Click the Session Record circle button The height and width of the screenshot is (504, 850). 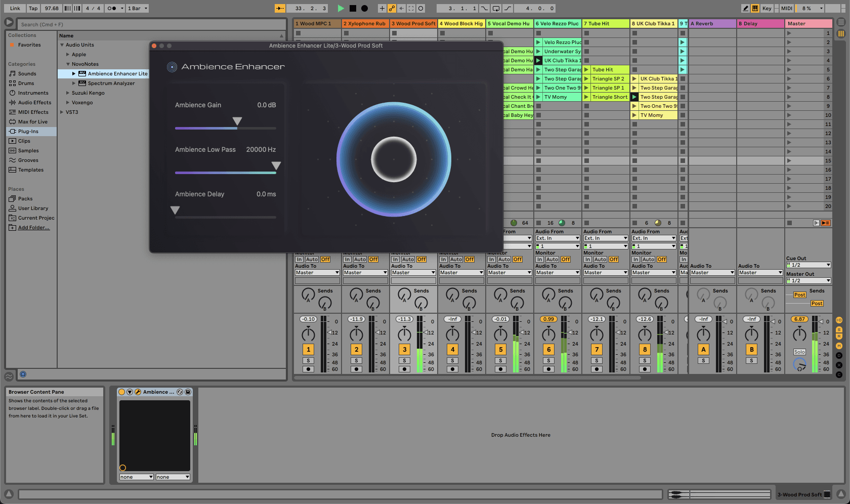coord(420,8)
